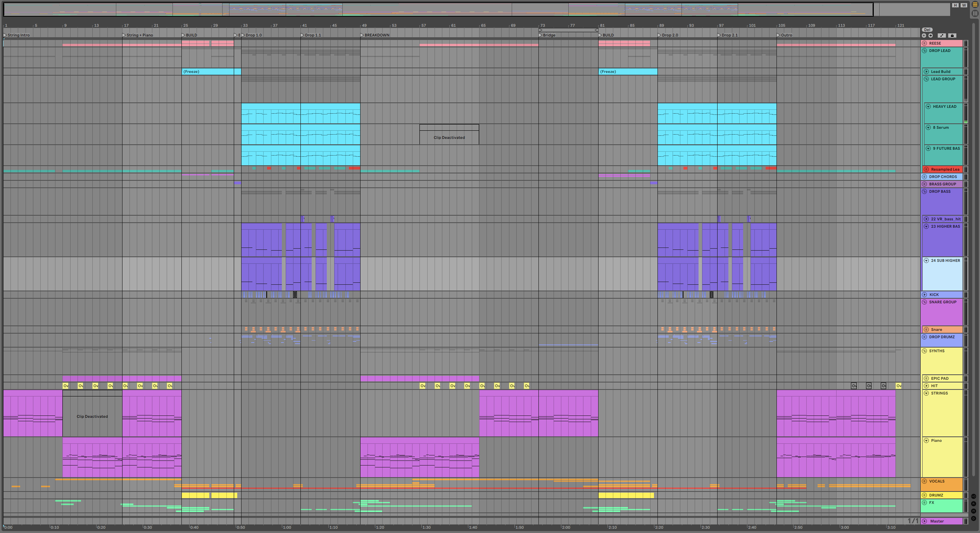980x533 pixels.
Task: Toggle Returns visibility R button
Action: tap(973, 504)
